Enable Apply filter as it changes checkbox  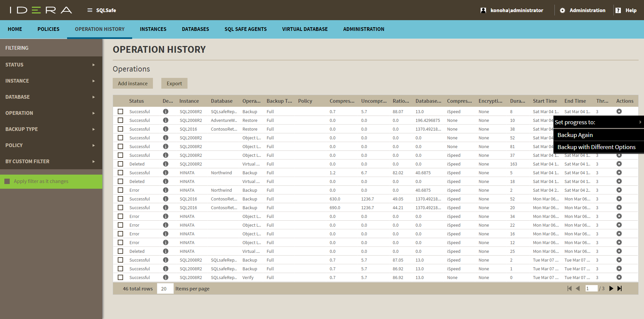tap(7, 181)
